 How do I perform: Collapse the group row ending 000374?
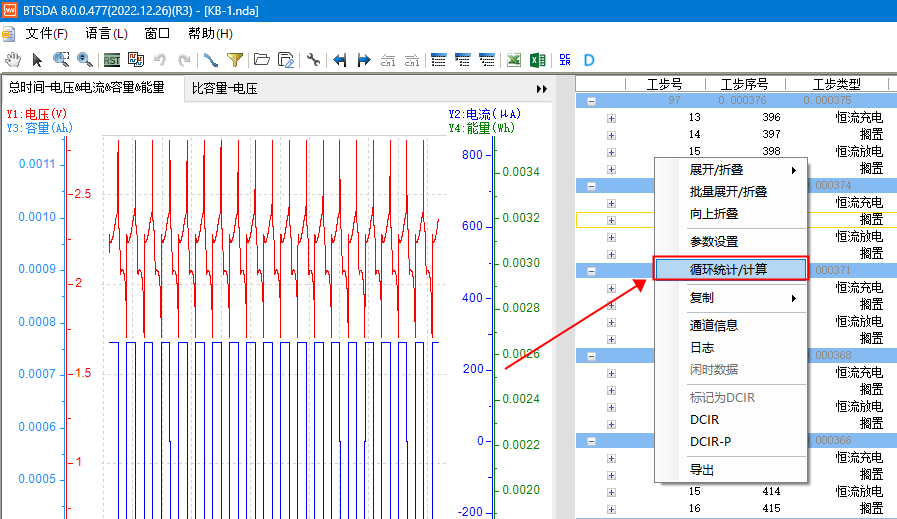click(x=592, y=186)
